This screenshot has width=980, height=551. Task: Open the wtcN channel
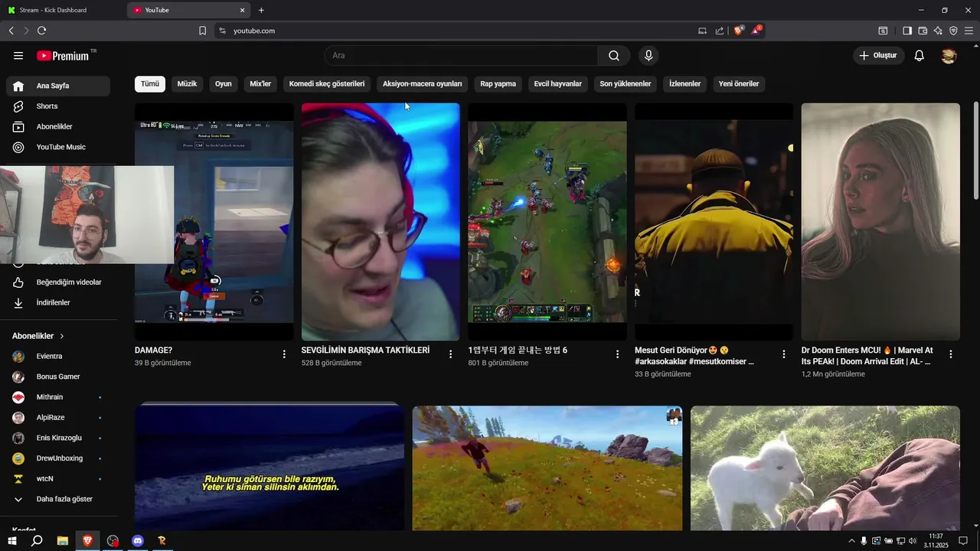(x=58, y=478)
